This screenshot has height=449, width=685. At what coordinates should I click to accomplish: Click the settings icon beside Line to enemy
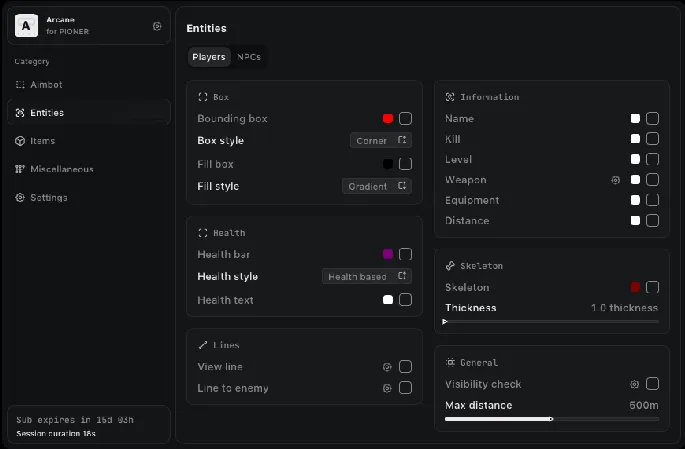tap(387, 388)
